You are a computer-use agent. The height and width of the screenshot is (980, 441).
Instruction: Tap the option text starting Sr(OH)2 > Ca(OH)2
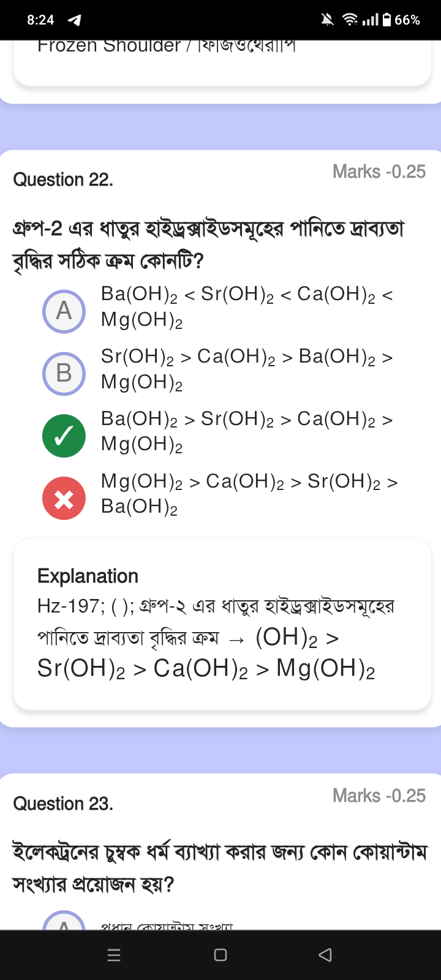pyautogui.click(x=246, y=369)
